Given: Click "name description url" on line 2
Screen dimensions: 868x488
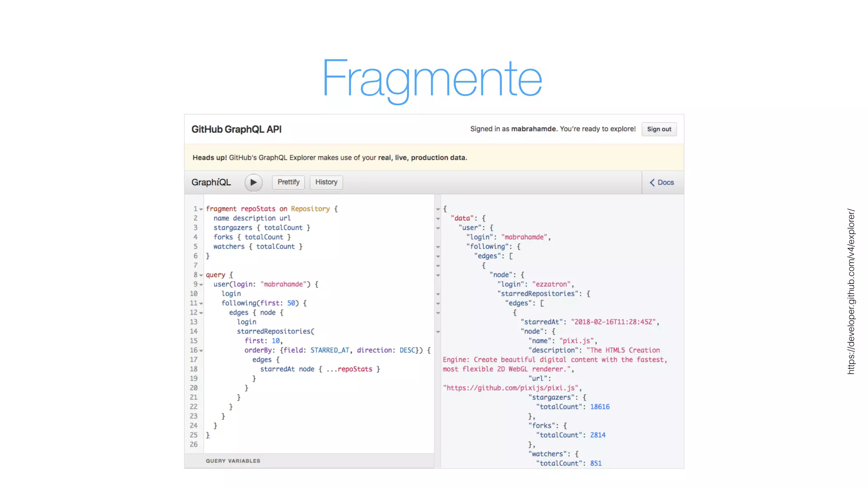Looking at the screenshot, I should tap(252, 218).
